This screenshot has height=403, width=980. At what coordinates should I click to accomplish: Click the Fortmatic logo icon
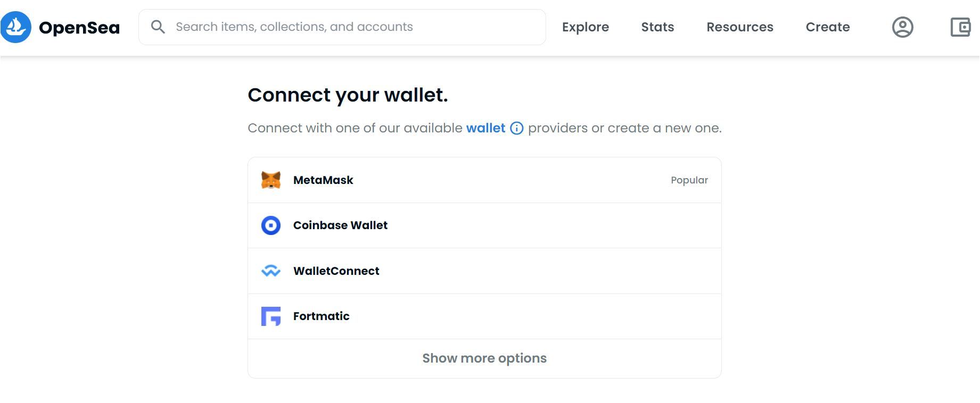(x=271, y=316)
